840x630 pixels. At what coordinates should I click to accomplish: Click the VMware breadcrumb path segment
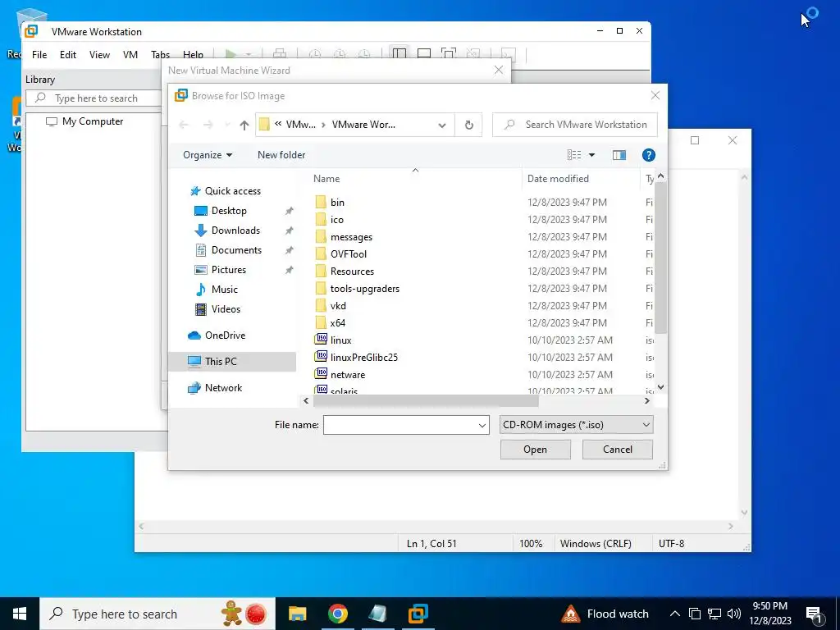click(300, 125)
